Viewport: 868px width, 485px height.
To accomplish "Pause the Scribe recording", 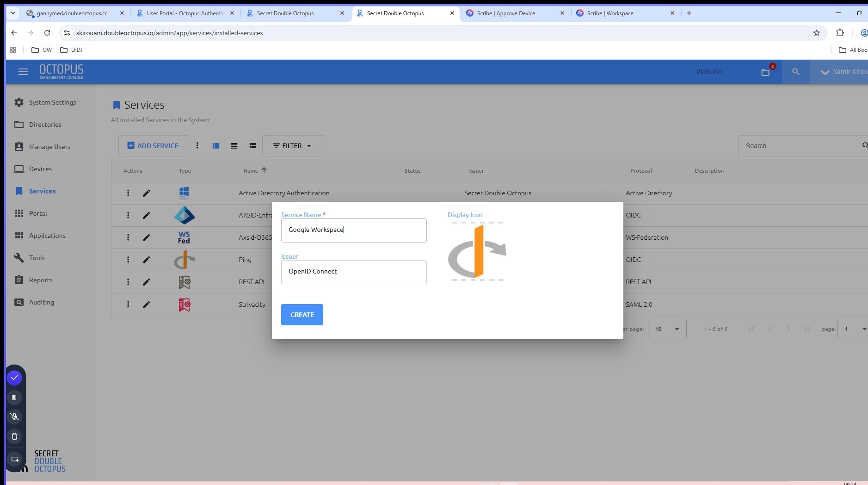I will (x=14, y=398).
